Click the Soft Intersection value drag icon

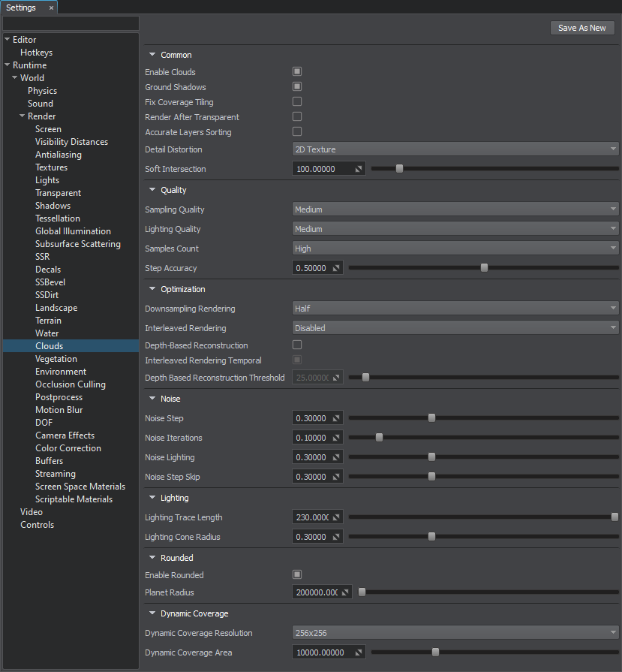point(359,169)
